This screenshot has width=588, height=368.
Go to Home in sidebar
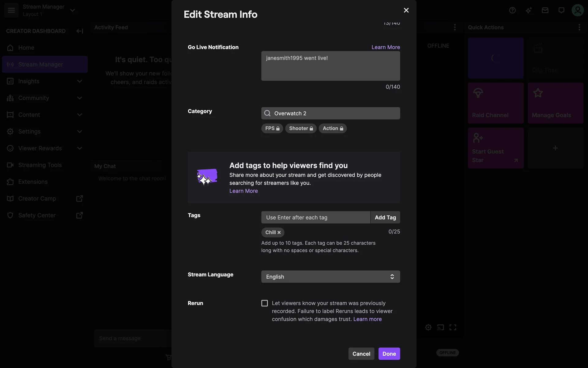tap(26, 48)
